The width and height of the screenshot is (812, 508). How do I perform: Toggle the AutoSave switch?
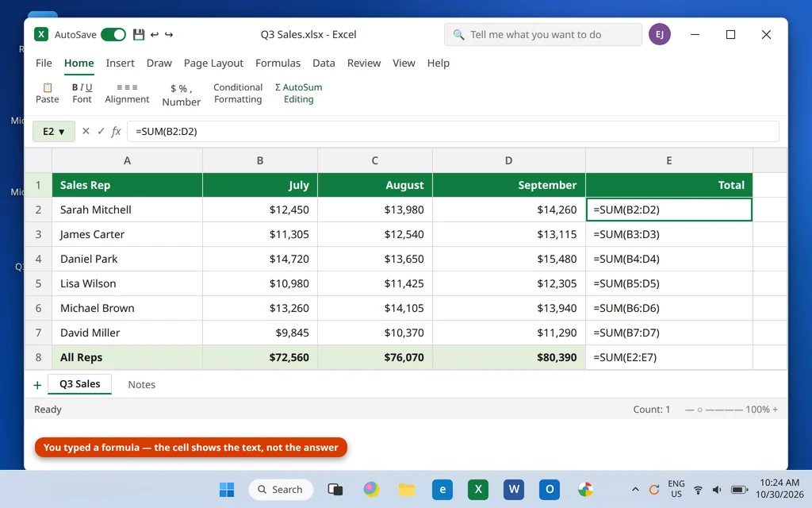pyautogui.click(x=113, y=34)
